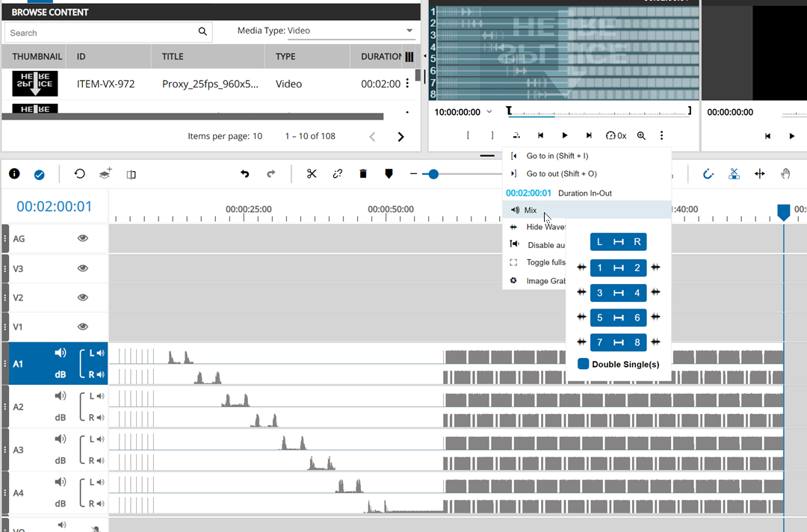Select the scissors cut tool in timeline toolbar

(x=312, y=173)
